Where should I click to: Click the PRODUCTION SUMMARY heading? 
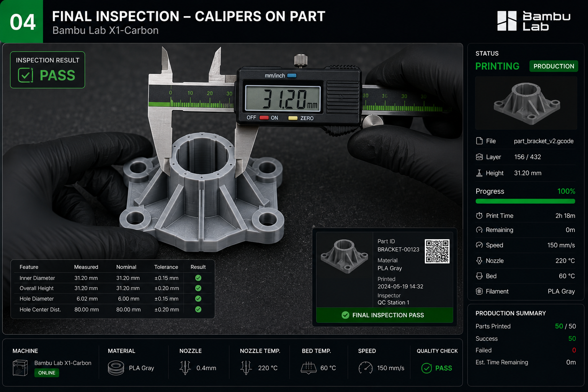coord(511,313)
